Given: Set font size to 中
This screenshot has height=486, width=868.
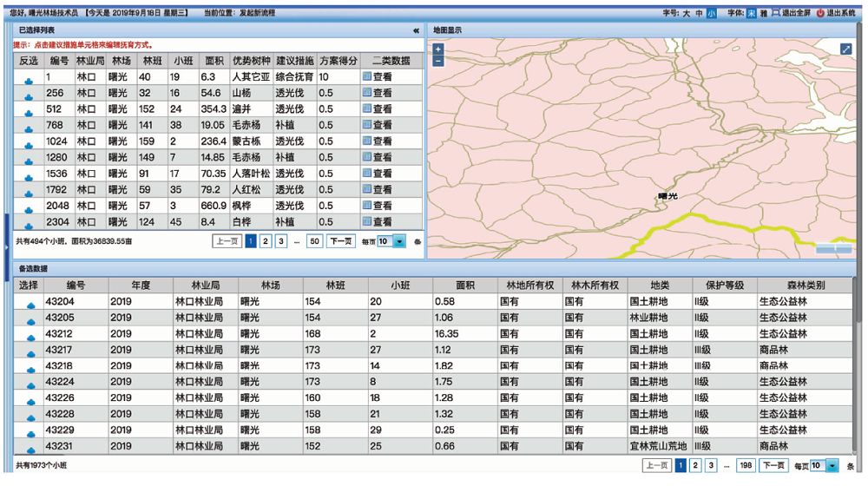Looking at the screenshot, I should click(699, 13).
